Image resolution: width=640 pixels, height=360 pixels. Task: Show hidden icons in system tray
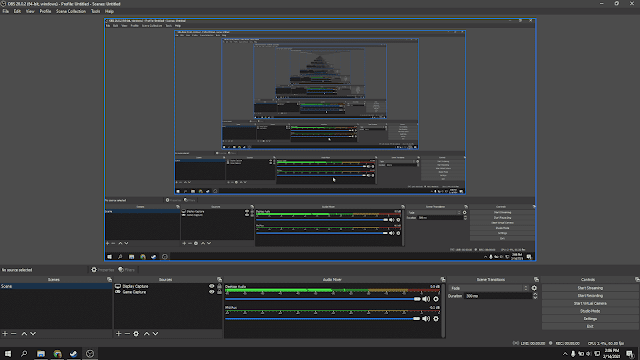click(565, 354)
